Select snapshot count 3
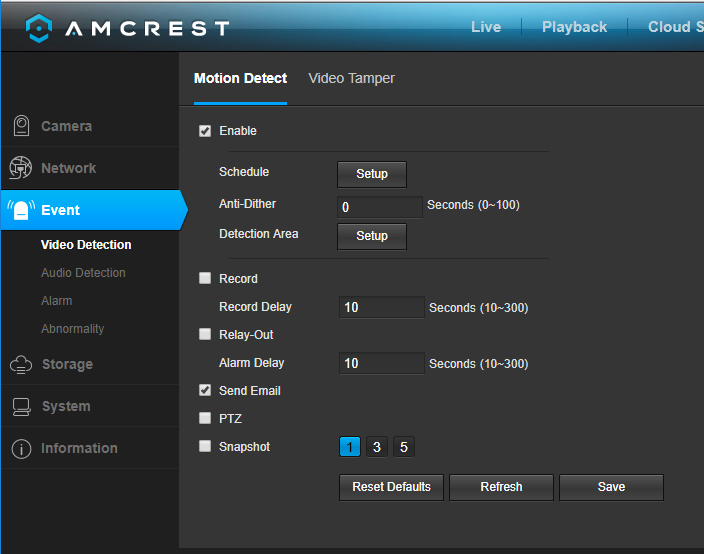Viewport: 704px width, 554px height. [x=377, y=447]
